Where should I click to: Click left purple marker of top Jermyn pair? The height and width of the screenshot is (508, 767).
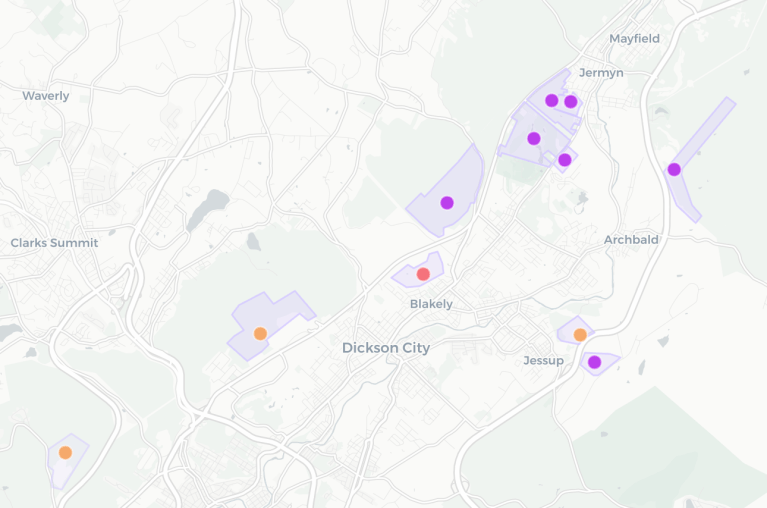click(x=551, y=100)
